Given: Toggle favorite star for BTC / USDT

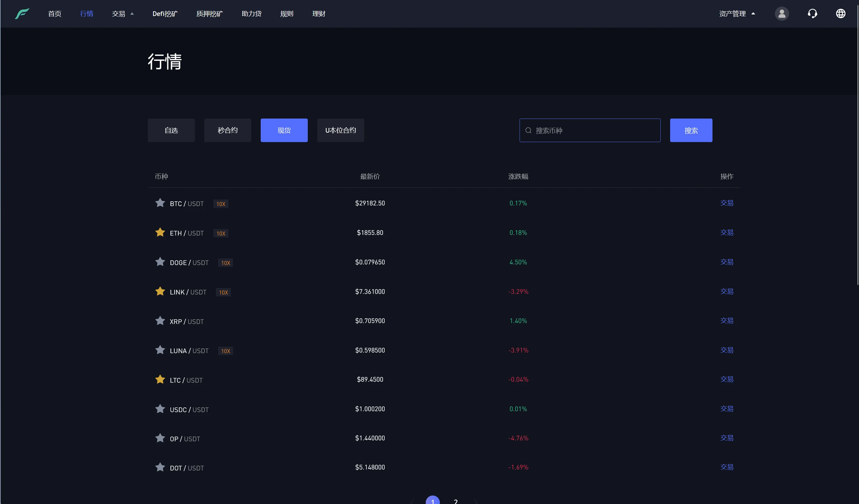Looking at the screenshot, I should pyautogui.click(x=160, y=203).
